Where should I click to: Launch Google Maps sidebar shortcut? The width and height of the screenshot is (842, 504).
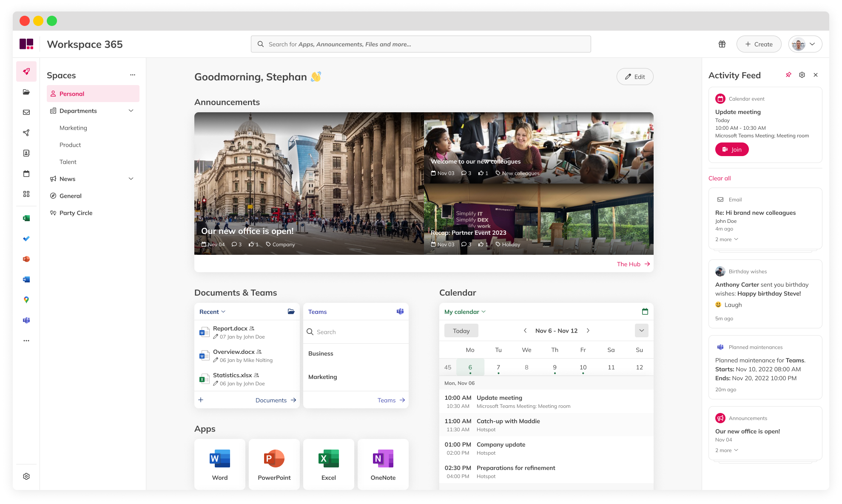[x=26, y=300]
